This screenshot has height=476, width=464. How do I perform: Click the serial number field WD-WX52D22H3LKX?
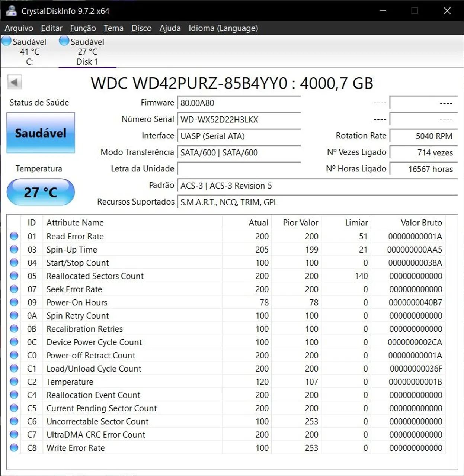click(239, 119)
